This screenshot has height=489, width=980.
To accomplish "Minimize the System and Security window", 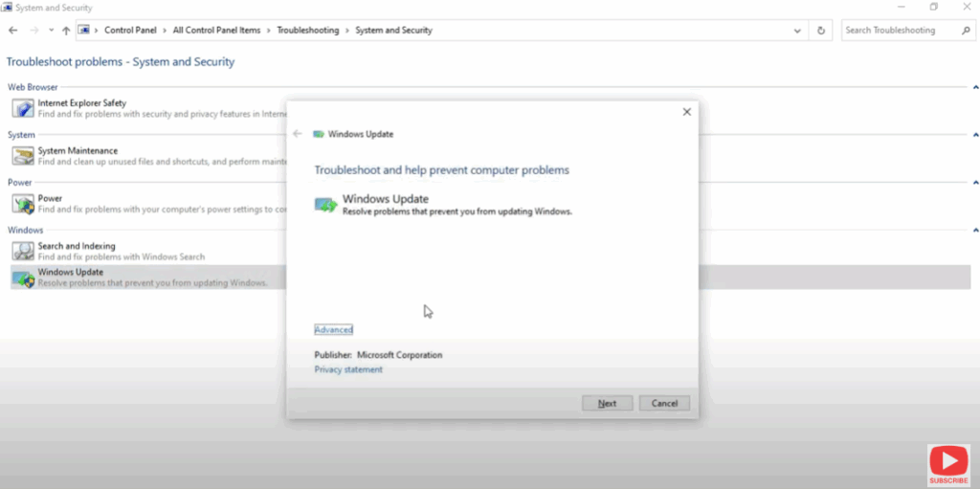I will 902,7.
